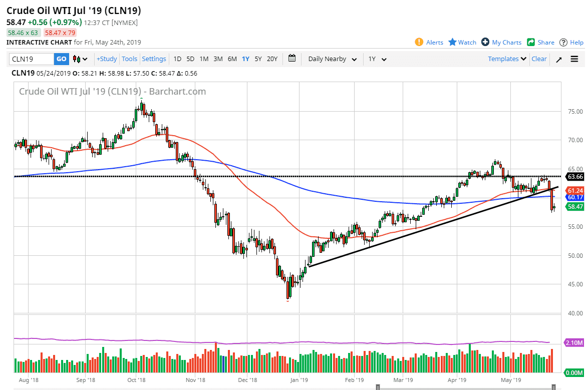Open the Tools menu
Screen dimensions: 588x390
point(129,59)
